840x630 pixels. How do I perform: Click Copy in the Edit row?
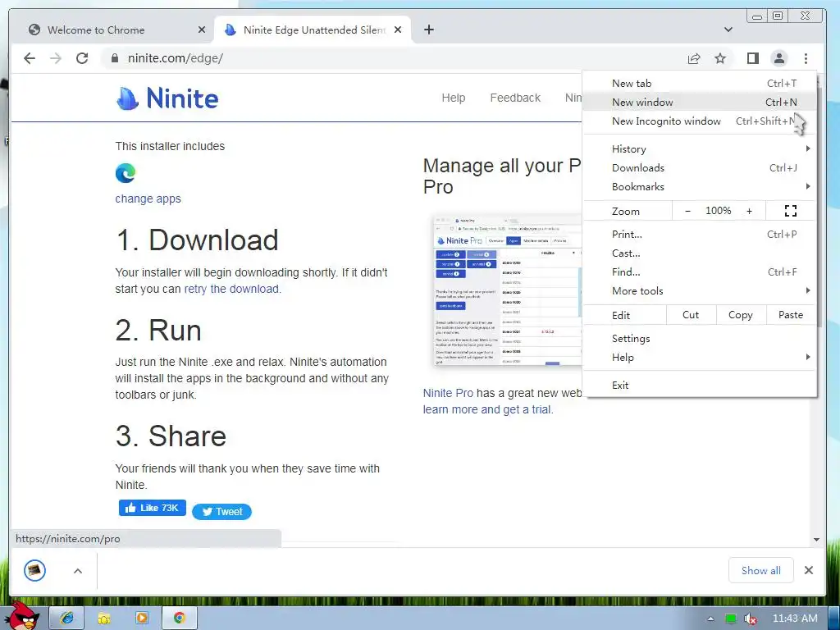coord(741,315)
